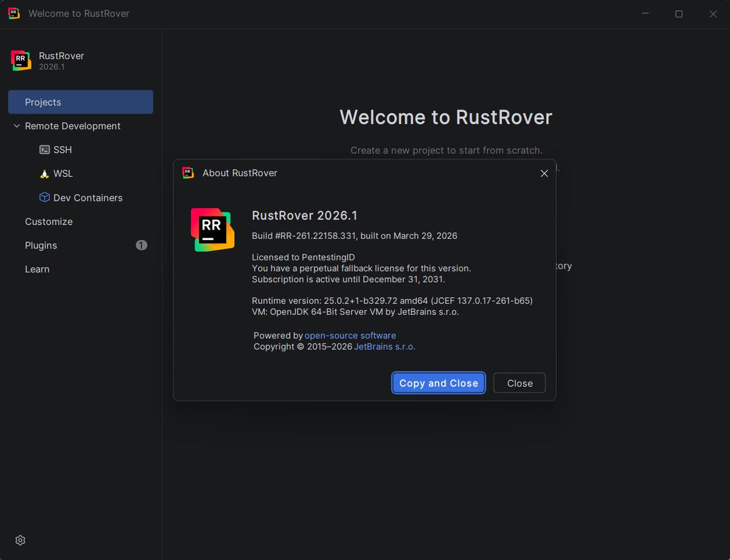730x560 pixels.
Task: Select SSH under Remote Development
Action: [63, 150]
